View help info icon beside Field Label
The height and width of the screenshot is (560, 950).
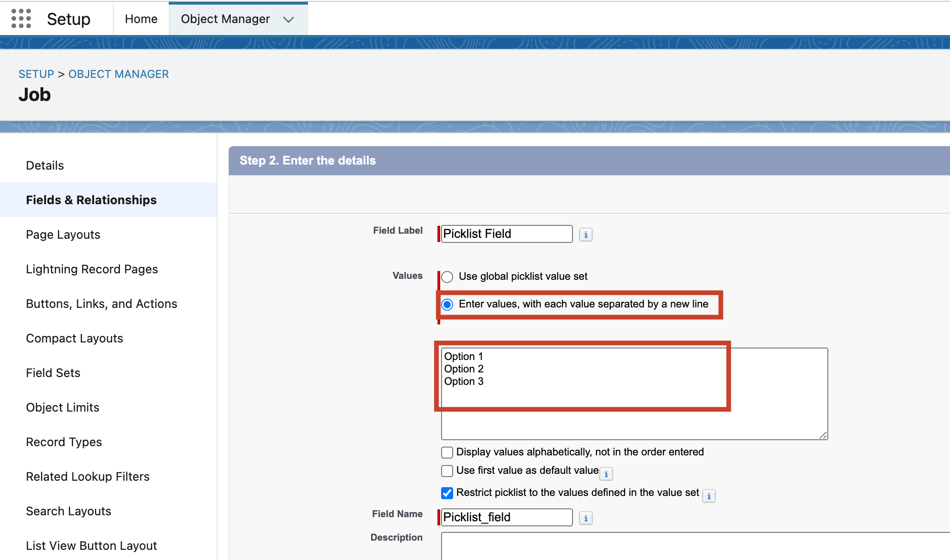[x=585, y=235]
